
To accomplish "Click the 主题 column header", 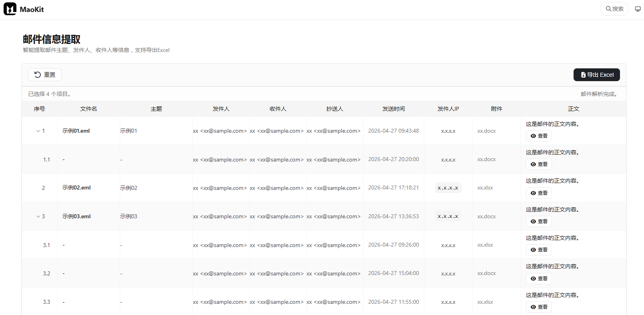I will (x=156, y=109).
